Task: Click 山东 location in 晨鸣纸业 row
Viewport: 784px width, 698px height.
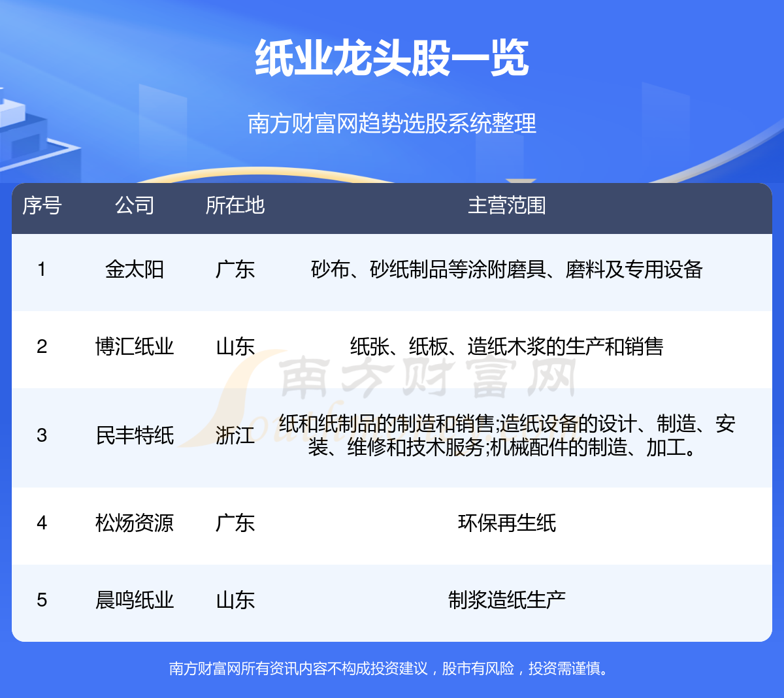Action: [x=235, y=600]
